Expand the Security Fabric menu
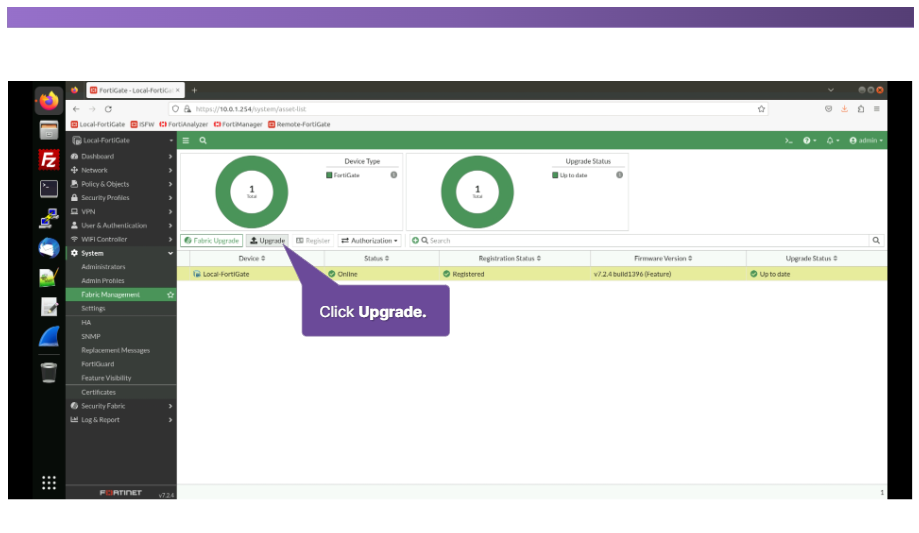Image resolution: width=919 pixels, height=533 pixels. 121,406
